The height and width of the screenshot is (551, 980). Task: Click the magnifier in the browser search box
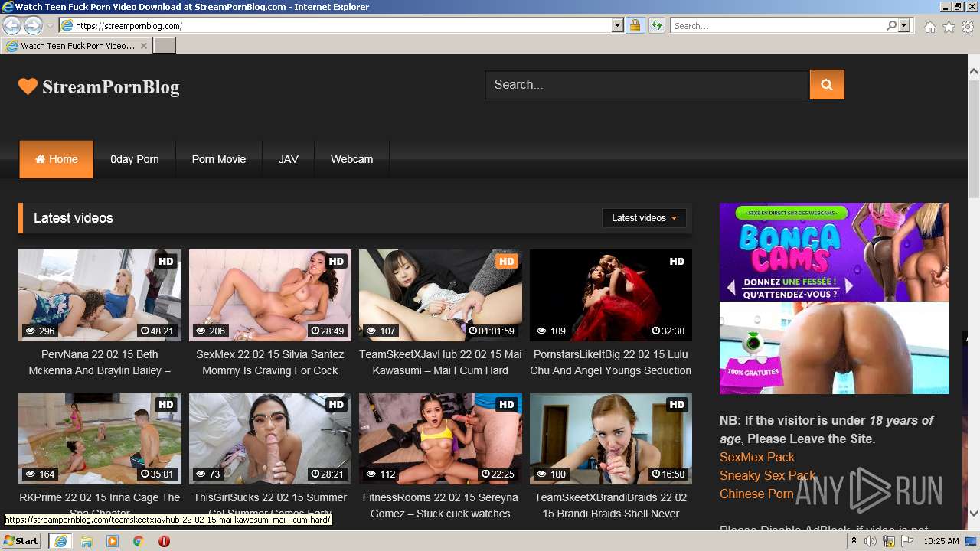point(891,25)
